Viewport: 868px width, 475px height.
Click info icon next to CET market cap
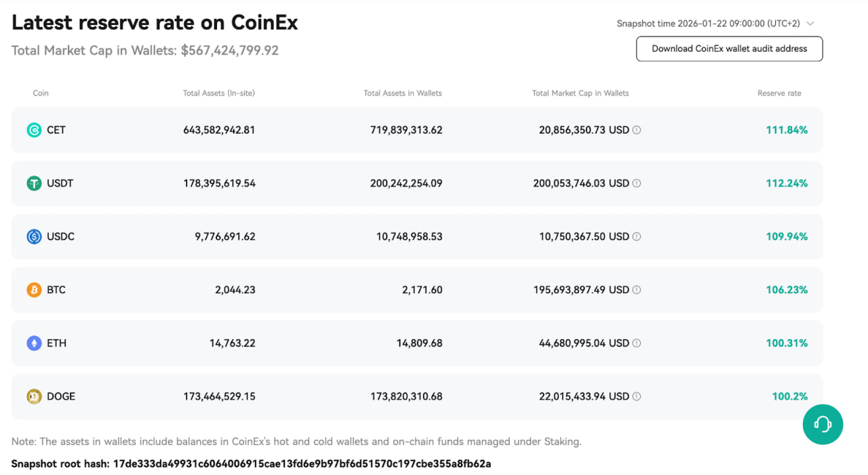click(637, 130)
